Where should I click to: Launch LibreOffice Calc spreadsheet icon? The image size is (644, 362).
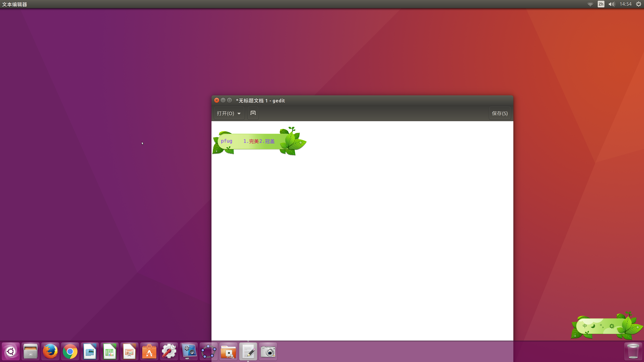click(x=110, y=351)
